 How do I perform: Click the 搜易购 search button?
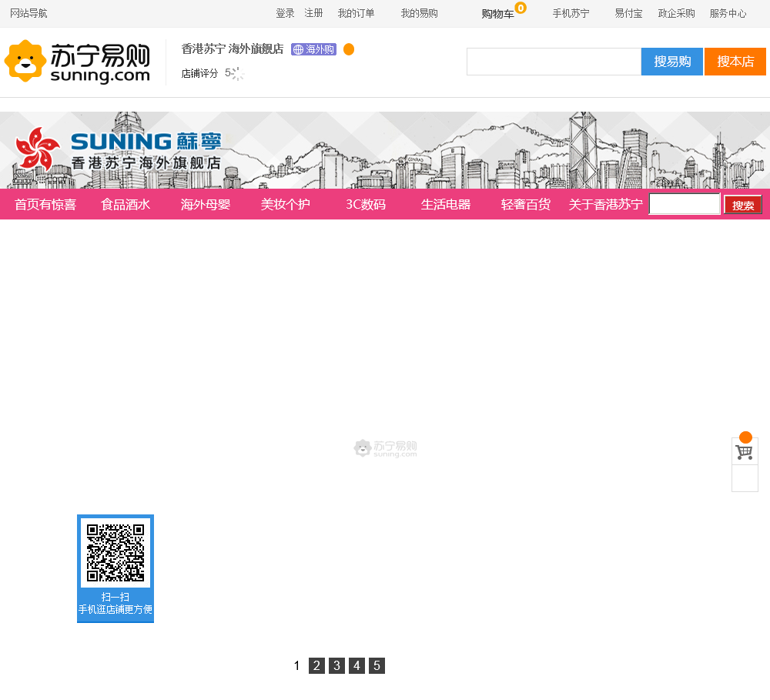tap(671, 62)
